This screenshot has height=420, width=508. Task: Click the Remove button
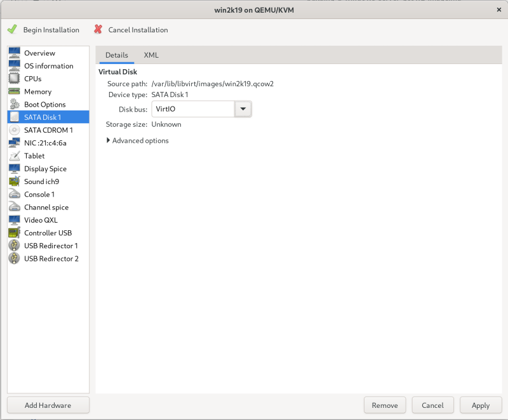(x=385, y=405)
